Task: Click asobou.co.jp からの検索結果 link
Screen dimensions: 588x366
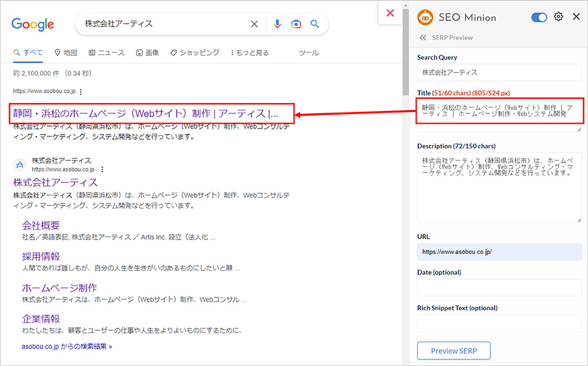Action: click(x=67, y=347)
